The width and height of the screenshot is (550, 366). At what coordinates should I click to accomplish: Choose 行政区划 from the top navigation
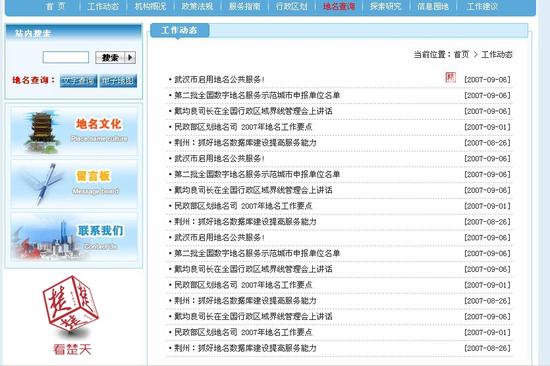click(x=292, y=6)
